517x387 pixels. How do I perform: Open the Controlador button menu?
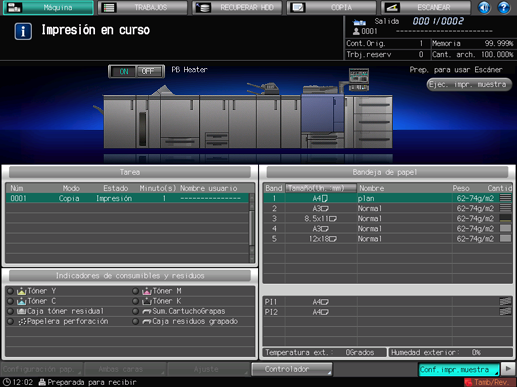click(292, 369)
